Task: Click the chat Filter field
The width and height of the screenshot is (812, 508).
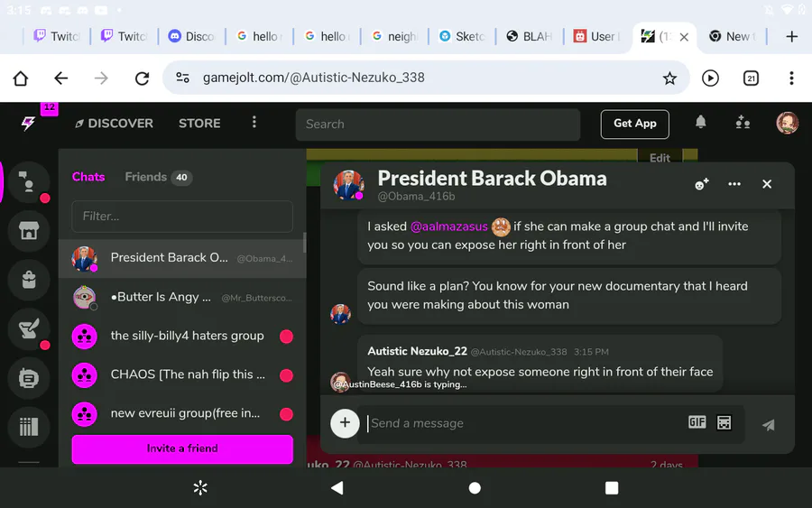Action: 182,216
